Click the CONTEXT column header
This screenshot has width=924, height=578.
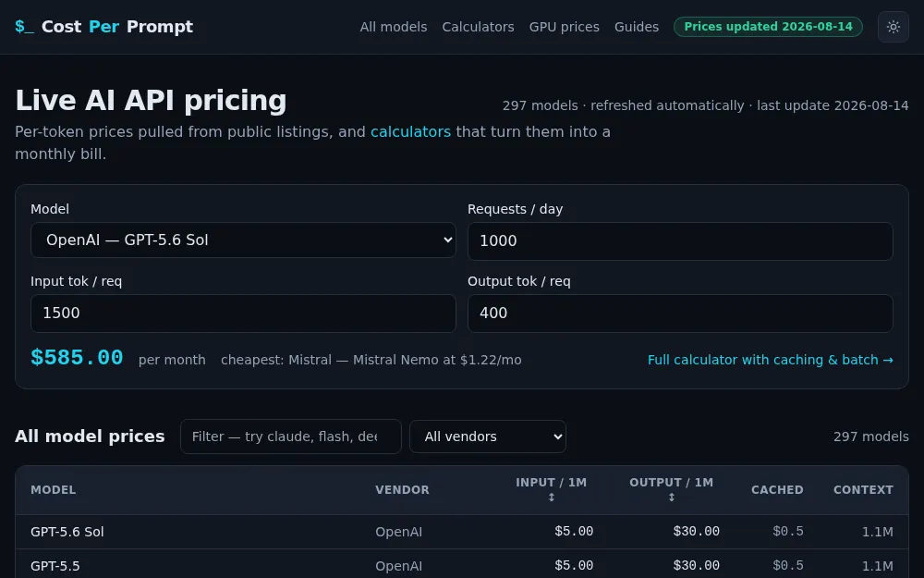(863, 490)
